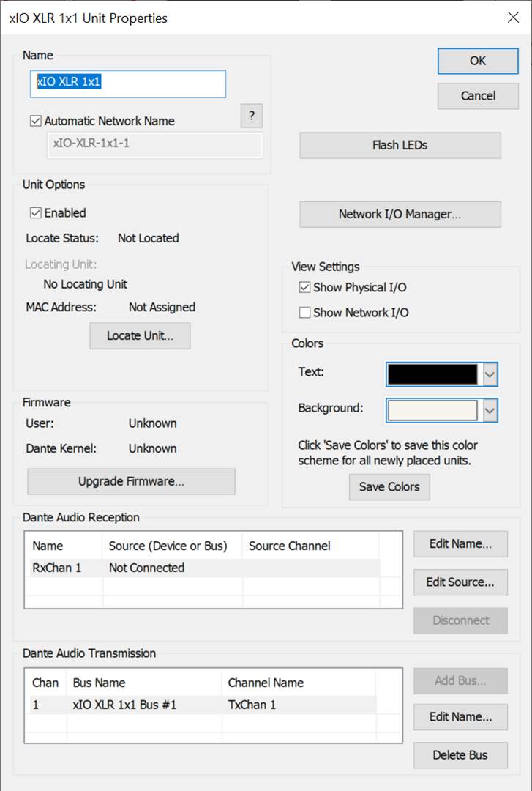Click the Not Connected source cell
Viewport: 532px width, 791px height.
coord(147,568)
